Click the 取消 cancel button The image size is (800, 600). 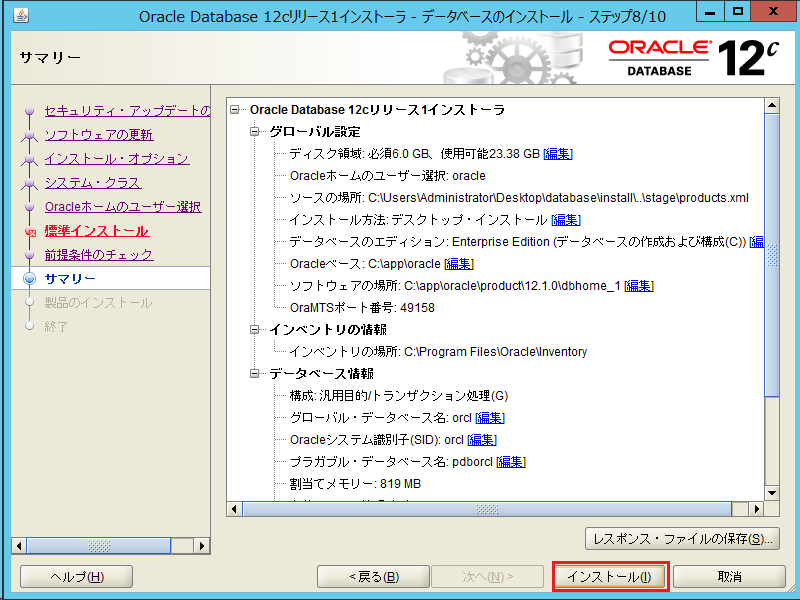pos(729,577)
